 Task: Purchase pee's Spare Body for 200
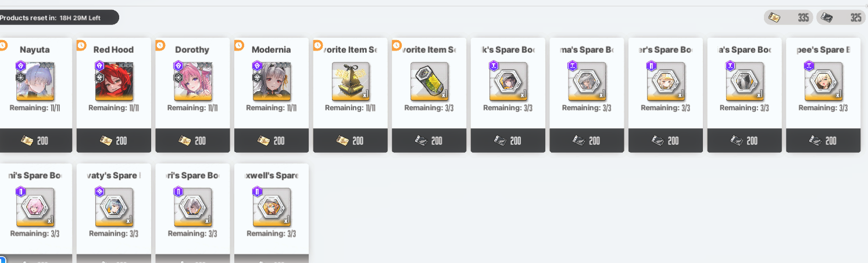coord(823,140)
